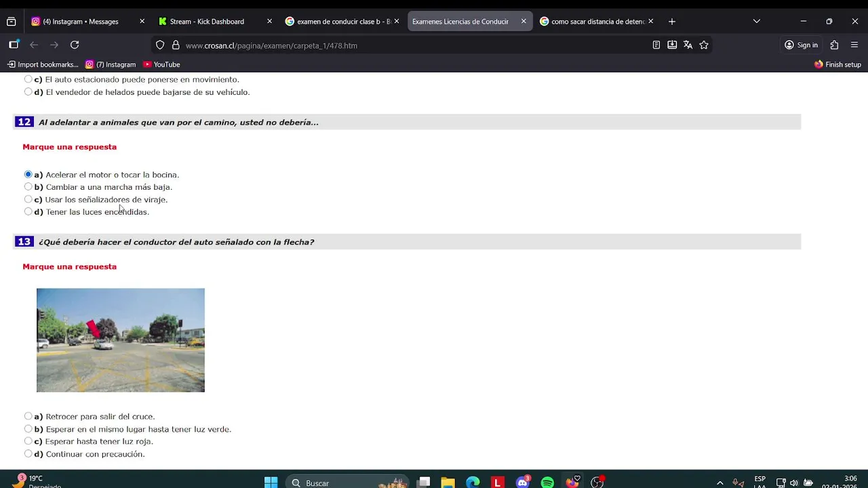Open Microsoft Edge from the taskbar
This screenshot has height=488, width=868.
point(473,483)
